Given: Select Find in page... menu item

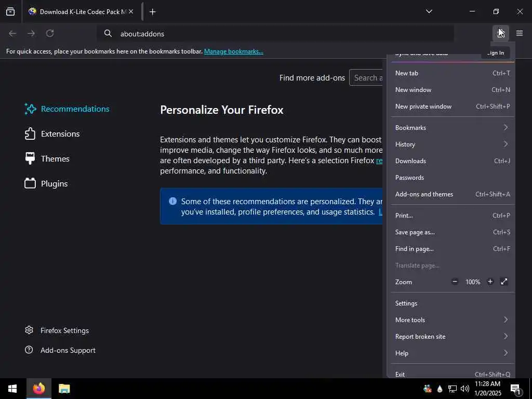Looking at the screenshot, I should [453, 249].
